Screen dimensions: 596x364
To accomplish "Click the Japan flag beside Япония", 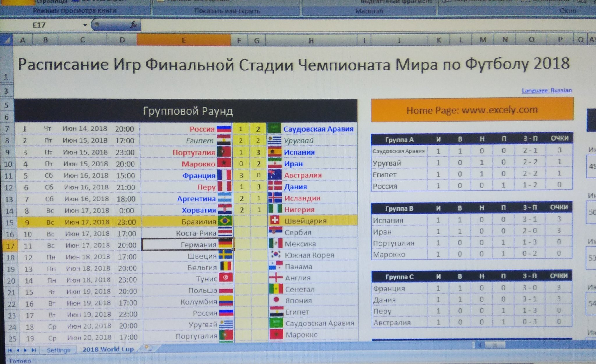I will 276,300.
